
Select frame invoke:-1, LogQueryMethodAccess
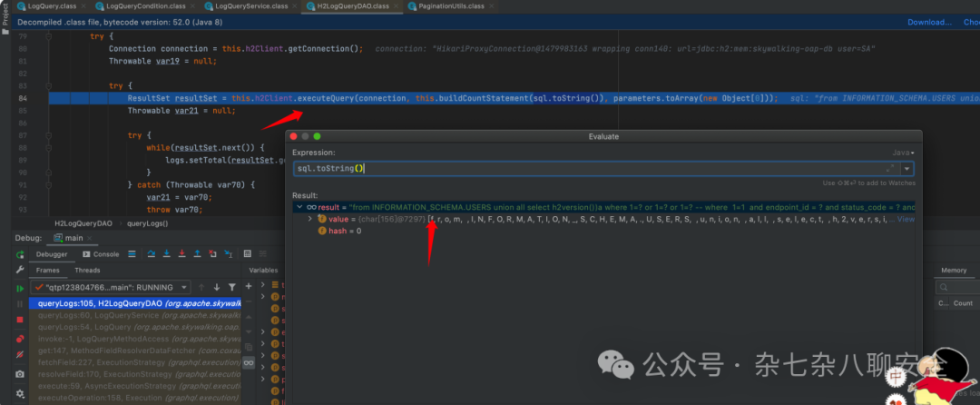[x=135, y=339]
